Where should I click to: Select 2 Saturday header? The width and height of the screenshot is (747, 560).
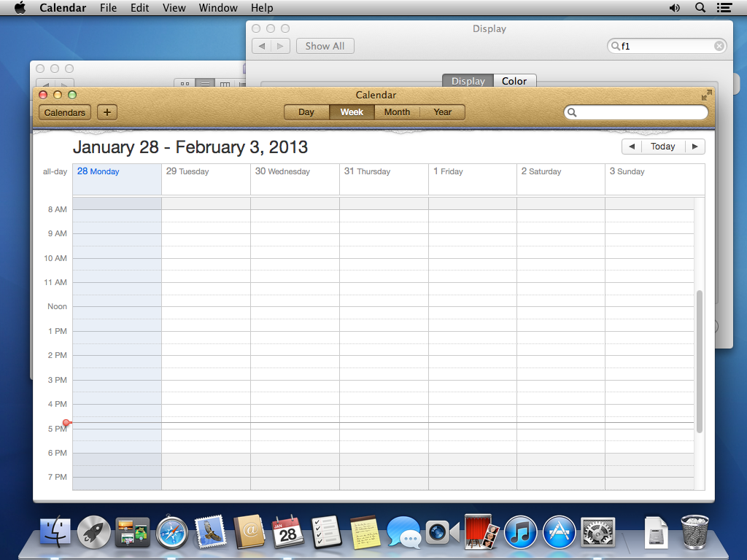(541, 171)
